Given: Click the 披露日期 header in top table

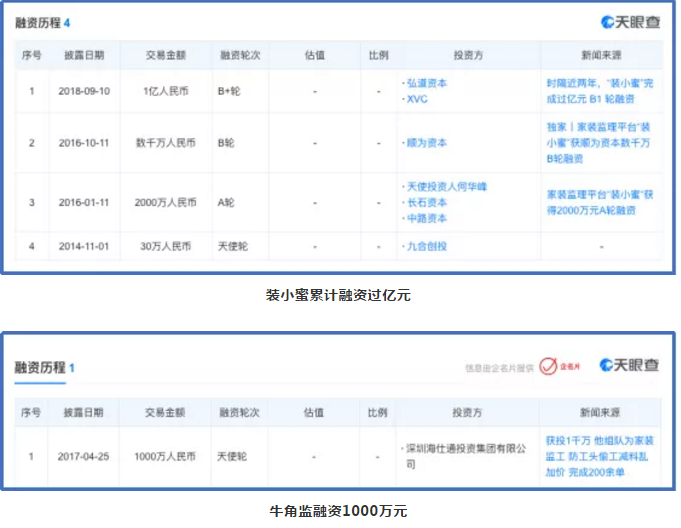Looking at the screenshot, I should pyautogui.click(x=84, y=55).
